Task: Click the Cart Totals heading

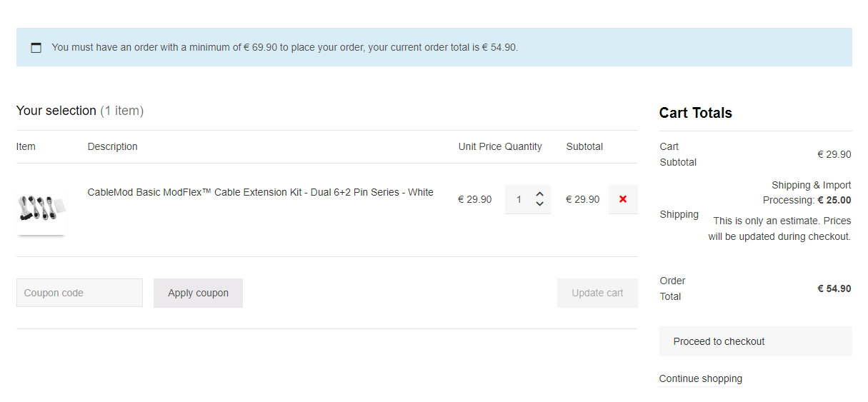Action: click(695, 113)
